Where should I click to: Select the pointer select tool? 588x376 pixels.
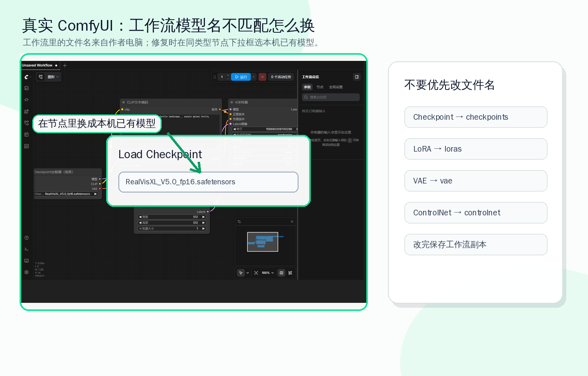click(x=241, y=273)
